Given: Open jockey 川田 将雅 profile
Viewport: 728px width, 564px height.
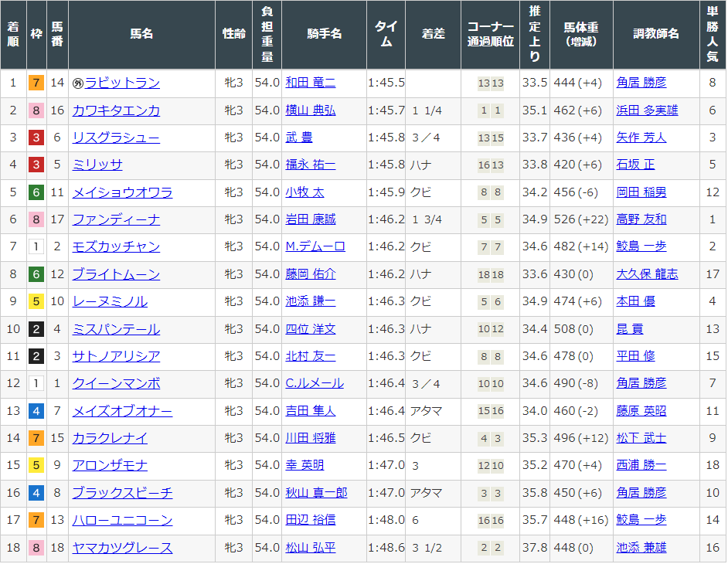Looking at the screenshot, I should [x=310, y=438].
